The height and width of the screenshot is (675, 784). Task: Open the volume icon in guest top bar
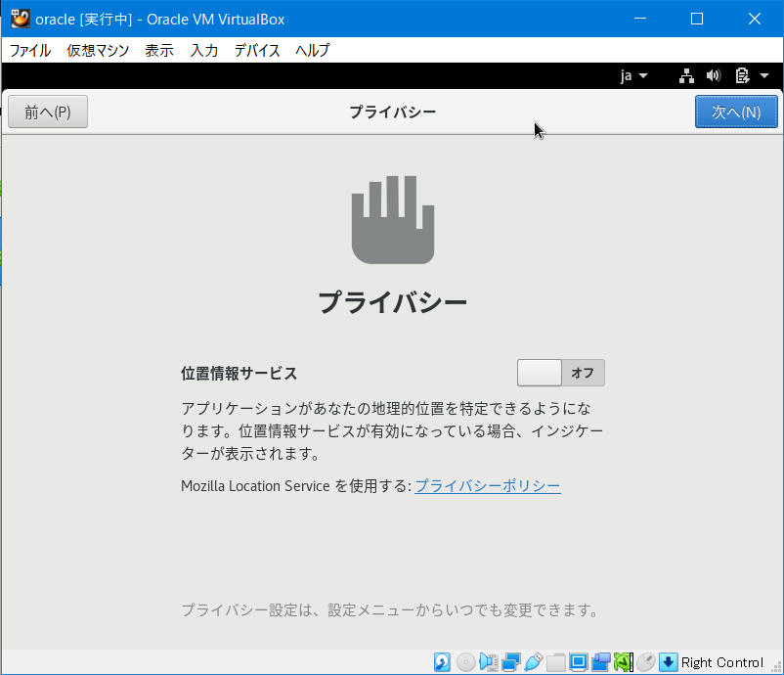(712, 75)
